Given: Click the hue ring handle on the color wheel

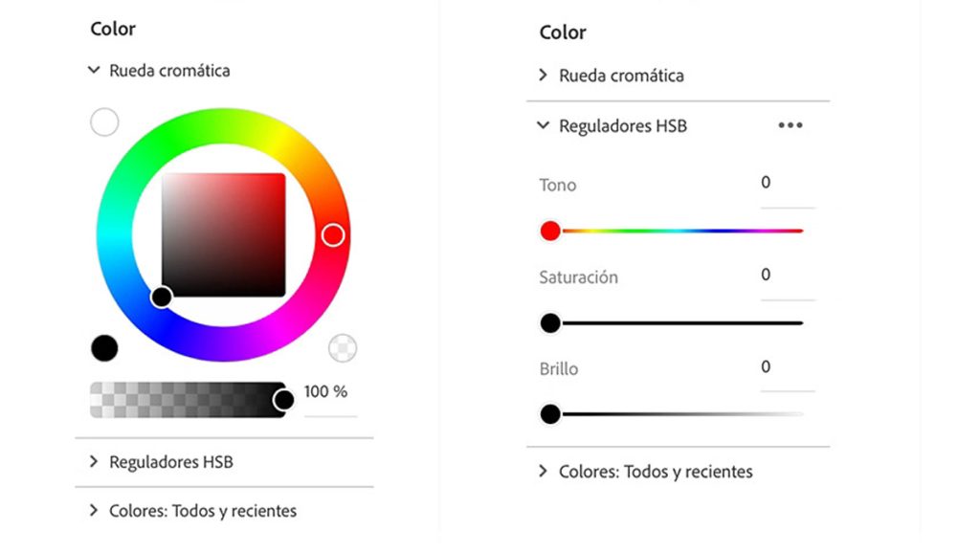Looking at the screenshot, I should (x=332, y=235).
